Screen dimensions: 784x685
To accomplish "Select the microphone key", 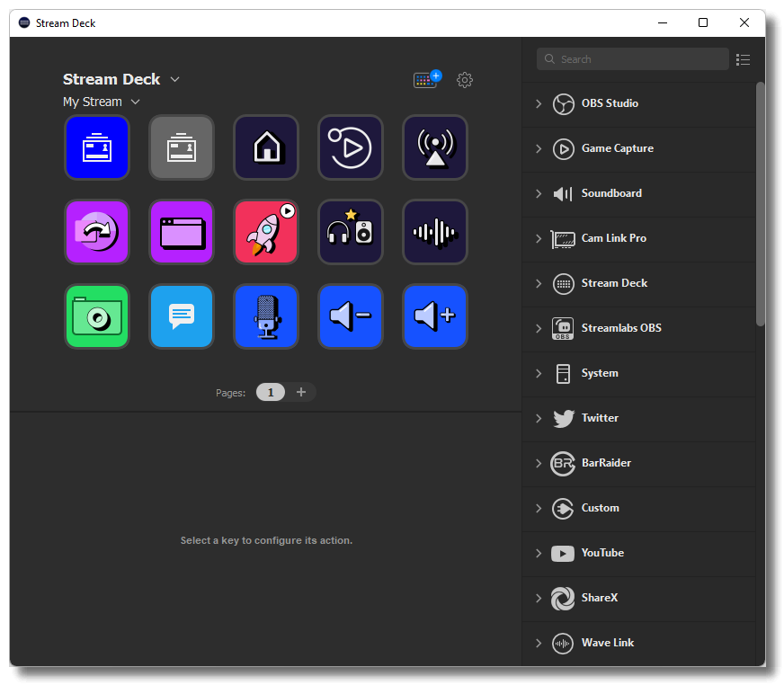I will 266,316.
